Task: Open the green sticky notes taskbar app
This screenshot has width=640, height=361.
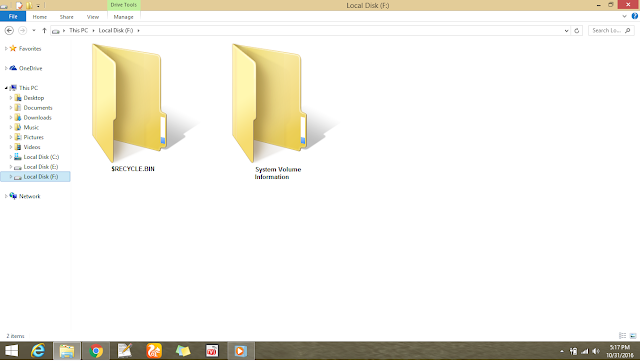Action: 183,351
